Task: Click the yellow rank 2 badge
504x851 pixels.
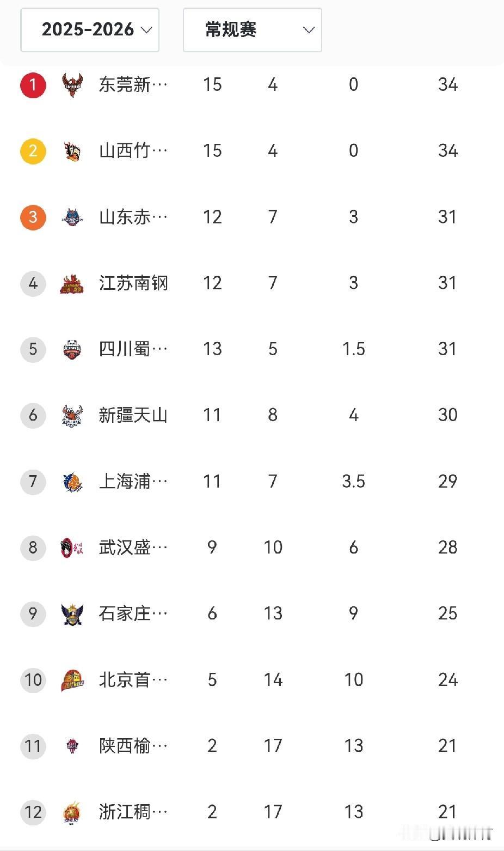Action: tap(33, 151)
